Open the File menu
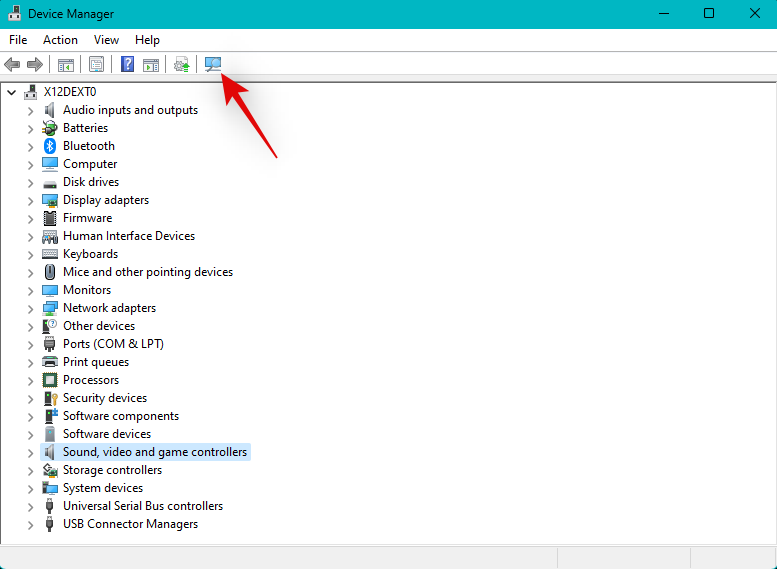This screenshot has height=569, width=777. 18,40
